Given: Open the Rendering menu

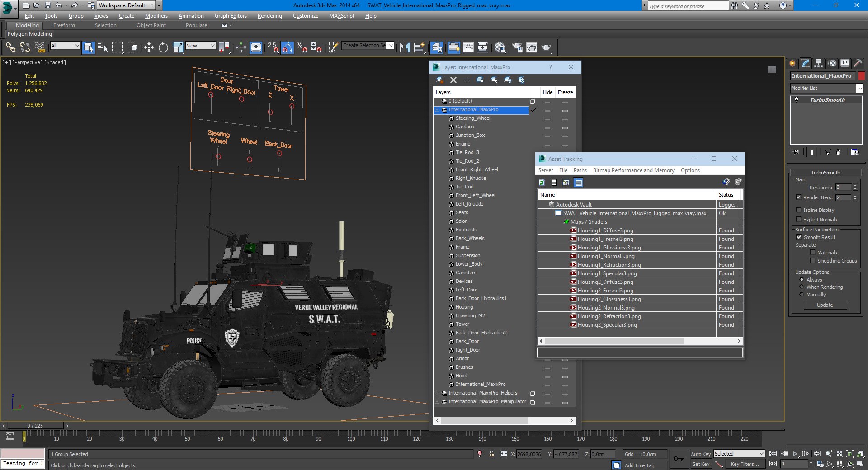Looking at the screenshot, I should coord(270,16).
